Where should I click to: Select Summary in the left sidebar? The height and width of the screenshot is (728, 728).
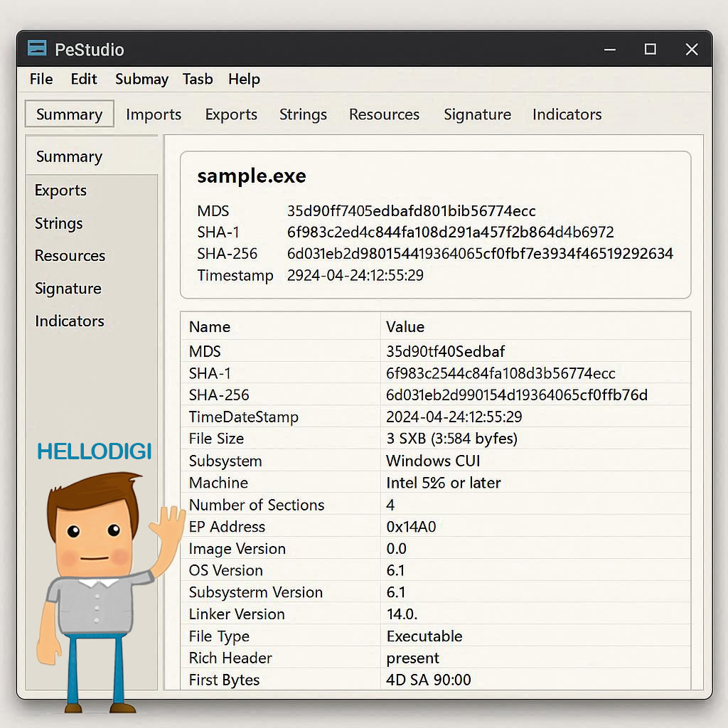(x=69, y=156)
